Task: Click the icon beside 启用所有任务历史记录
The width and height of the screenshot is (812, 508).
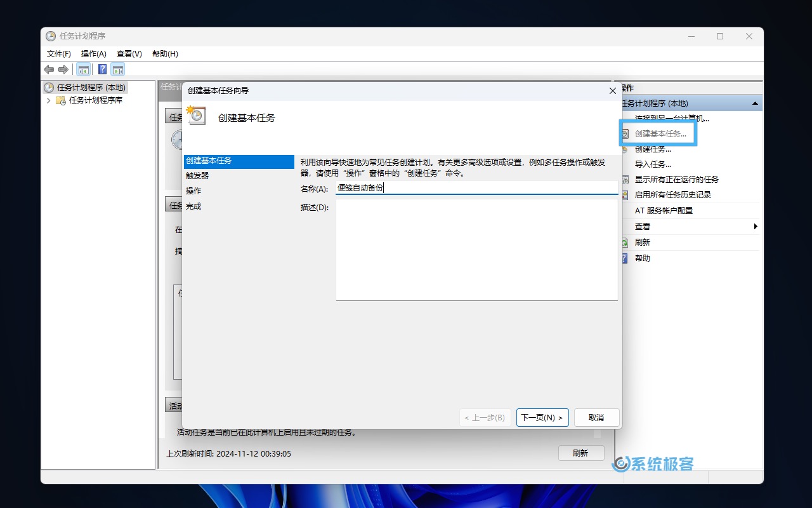Action: point(624,195)
